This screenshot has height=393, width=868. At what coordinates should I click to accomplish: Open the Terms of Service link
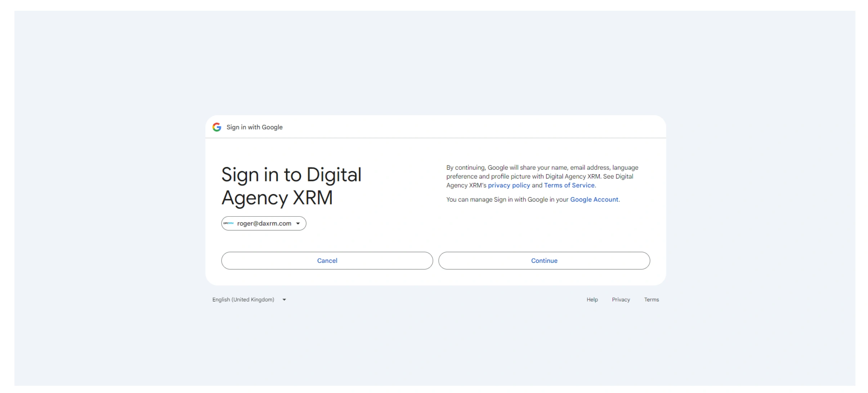tap(569, 185)
